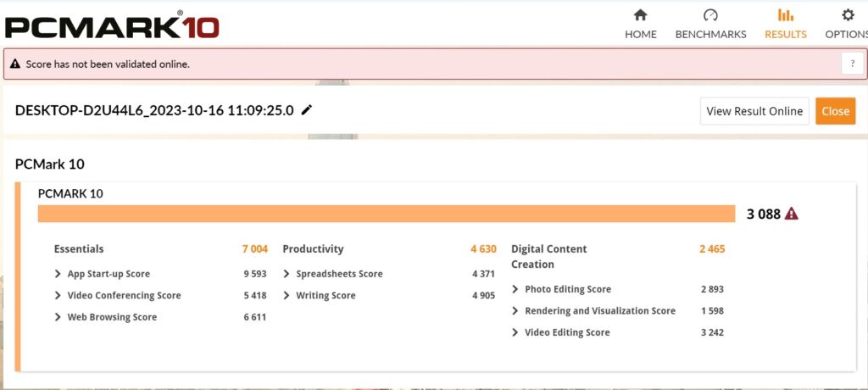Viewport: 868px width, 390px height.
Task: Open the OPTIONS tab label
Action: [847, 35]
